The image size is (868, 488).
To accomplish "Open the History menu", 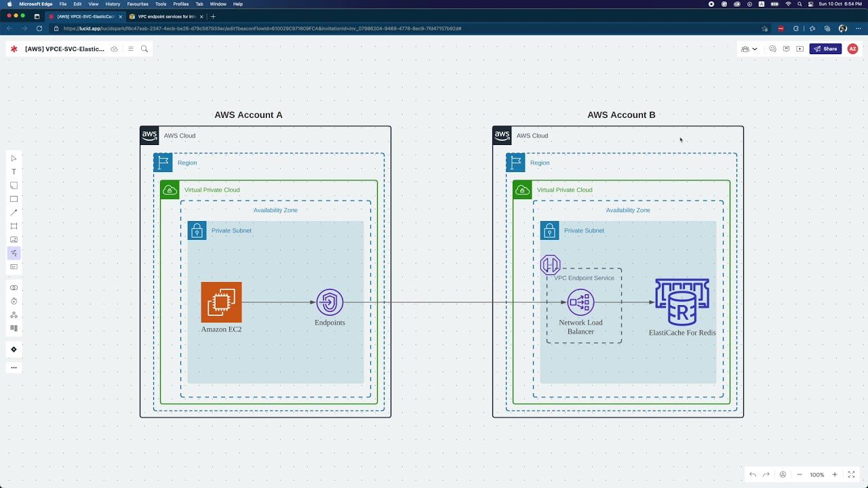I will [113, 4].
